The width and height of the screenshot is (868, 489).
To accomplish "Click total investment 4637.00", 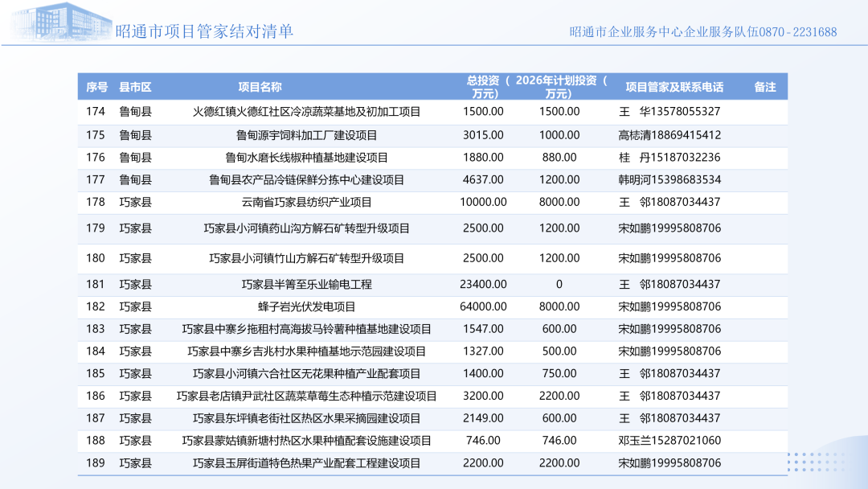I will [483, 180].
